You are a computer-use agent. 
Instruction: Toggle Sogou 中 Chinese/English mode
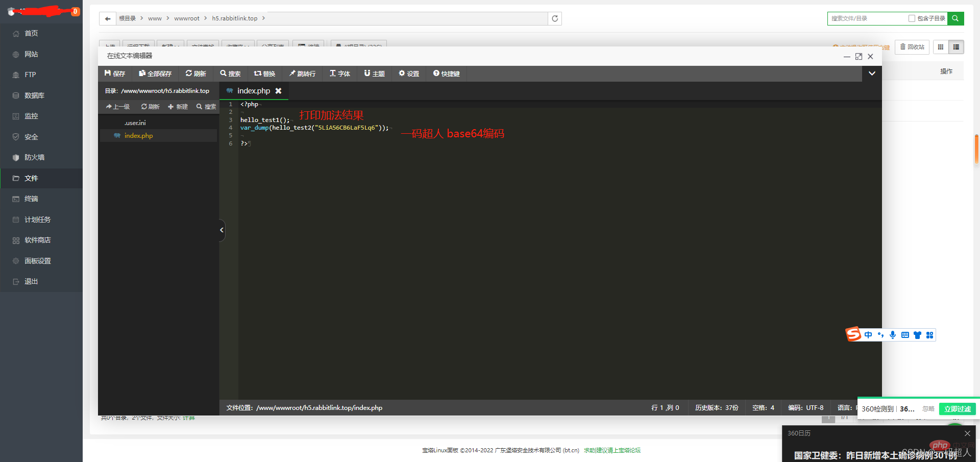point(868,335)
